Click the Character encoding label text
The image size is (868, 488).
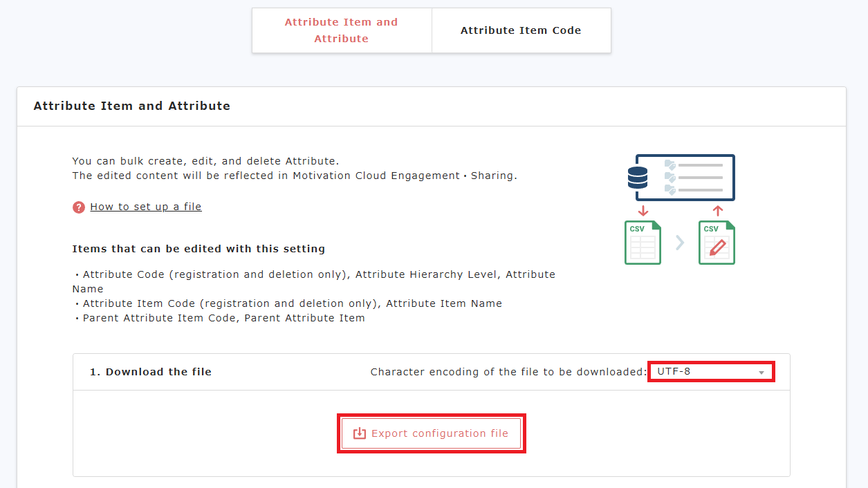(x=508, y=372)
